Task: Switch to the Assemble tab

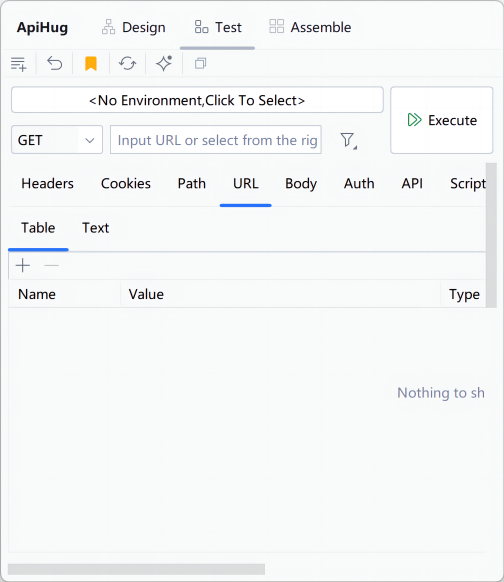Action: pos(310,27)
